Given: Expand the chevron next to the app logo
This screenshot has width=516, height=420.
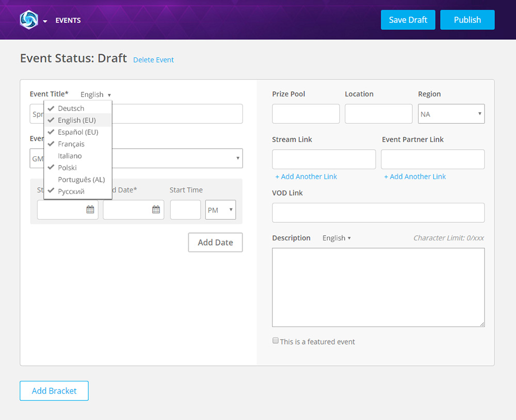Looking at the screenshot, I should coord(44,20).
